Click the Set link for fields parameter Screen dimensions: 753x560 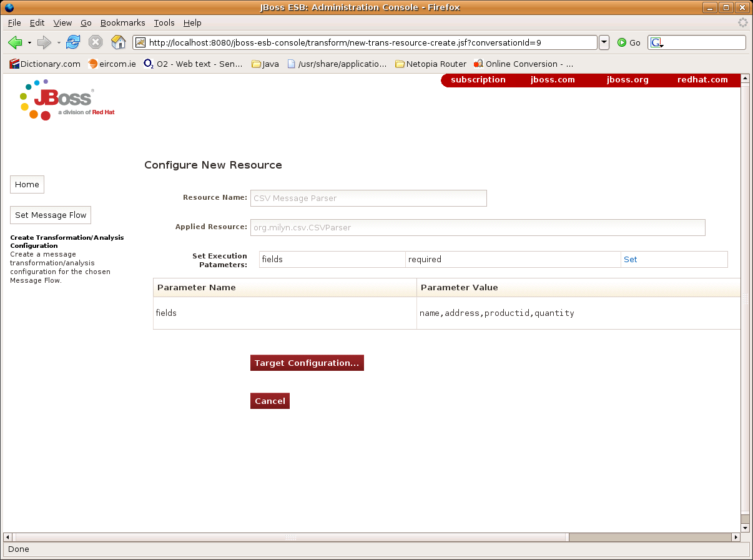point(630,259)
